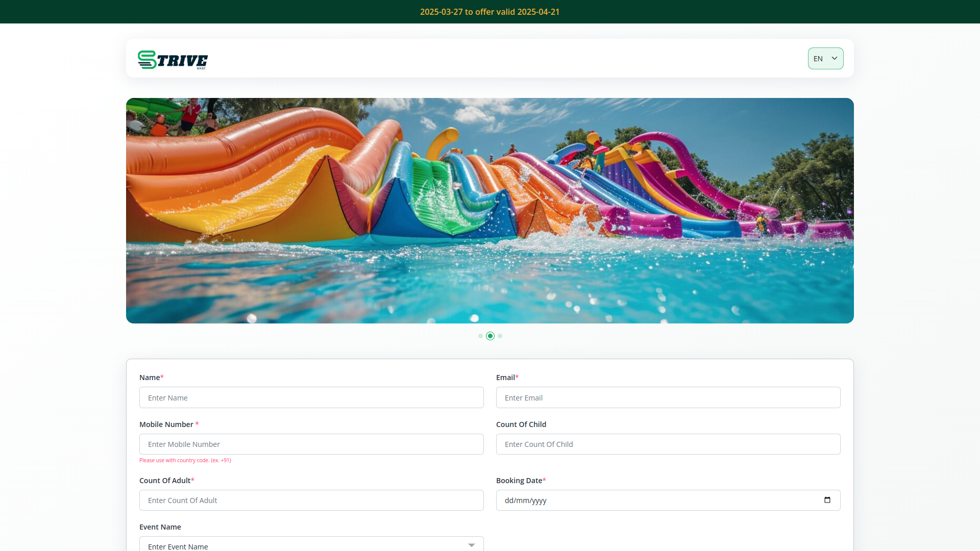The image size is (980, 551).
Task: Click the language dropdown chevron arrow
Action: pos(835,58)
